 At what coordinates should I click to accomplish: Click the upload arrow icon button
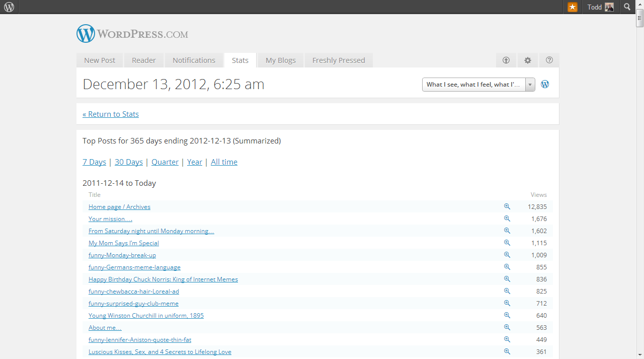506,60
